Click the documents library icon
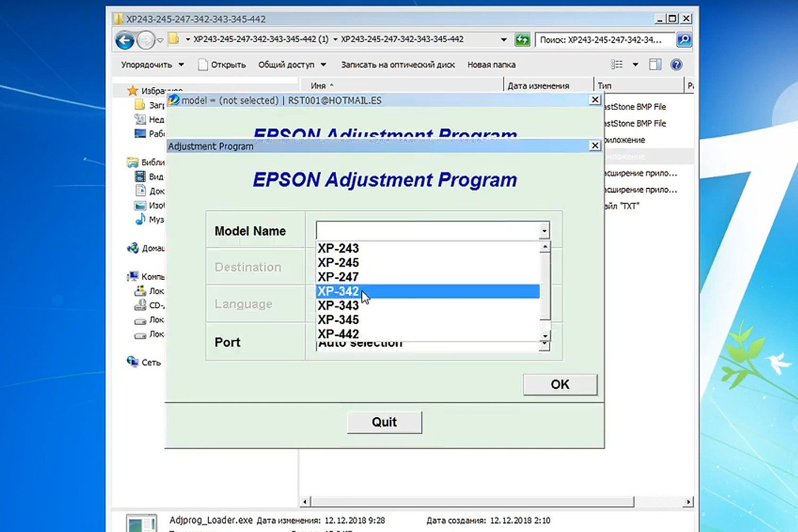This screenshot has height=532, width=798. pyautogui.click(x=140, y=191)
